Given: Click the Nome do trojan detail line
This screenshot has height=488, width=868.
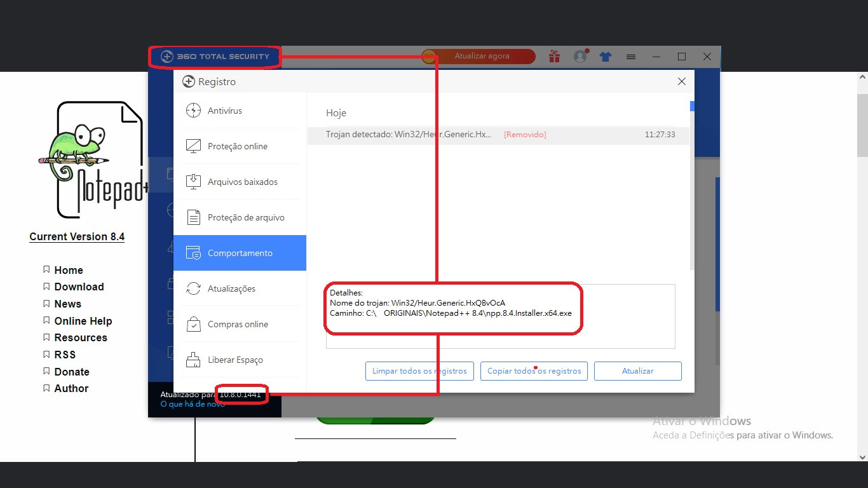Looking at the screenshot, I should [x=417, y=303].
